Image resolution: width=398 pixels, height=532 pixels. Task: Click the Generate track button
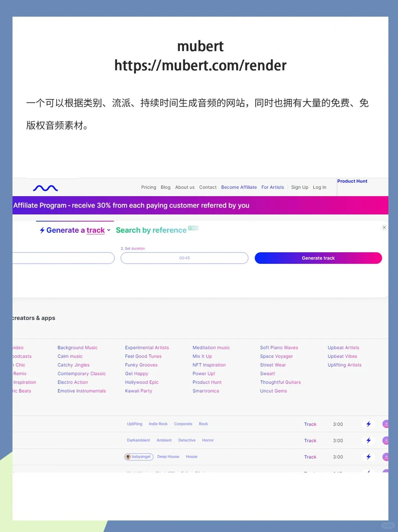click(x=318, y=258)
